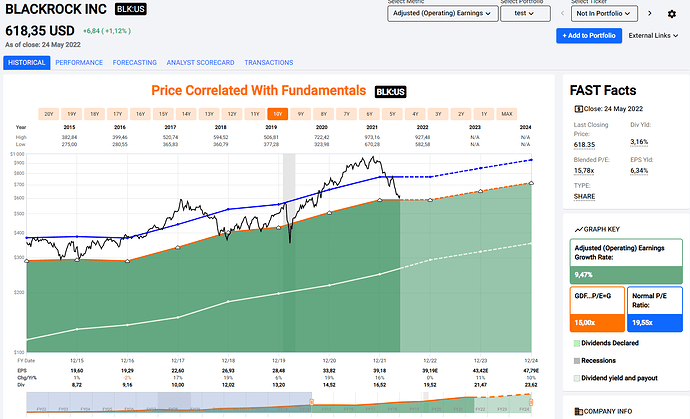
Task: Click the Last Closing Price 618.35 value
Action: pos(584,145)
